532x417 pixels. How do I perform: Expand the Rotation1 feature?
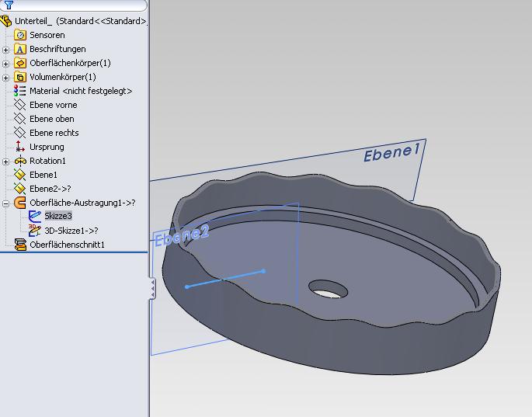(5, 162)
